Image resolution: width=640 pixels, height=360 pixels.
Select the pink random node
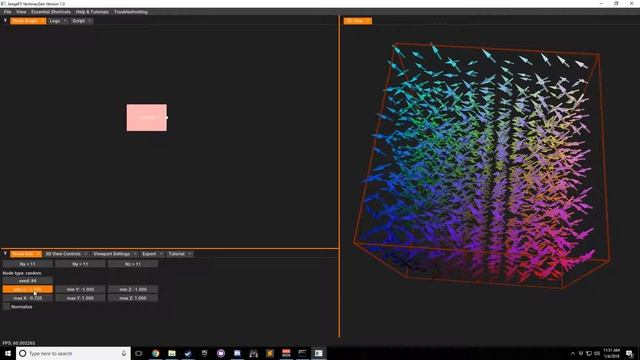147,118
